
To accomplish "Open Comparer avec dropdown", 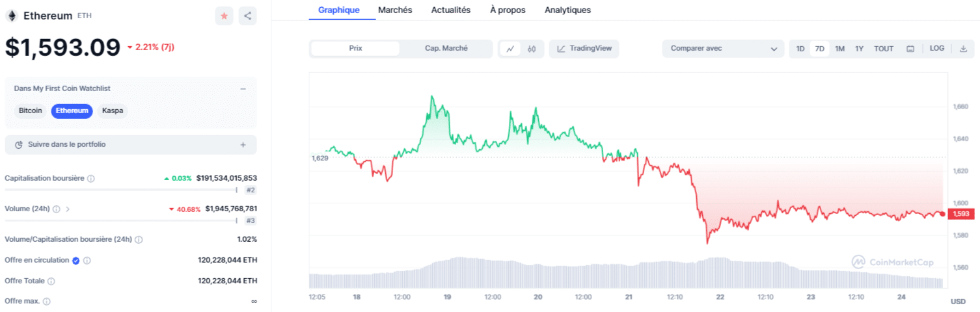I will 723,49.
